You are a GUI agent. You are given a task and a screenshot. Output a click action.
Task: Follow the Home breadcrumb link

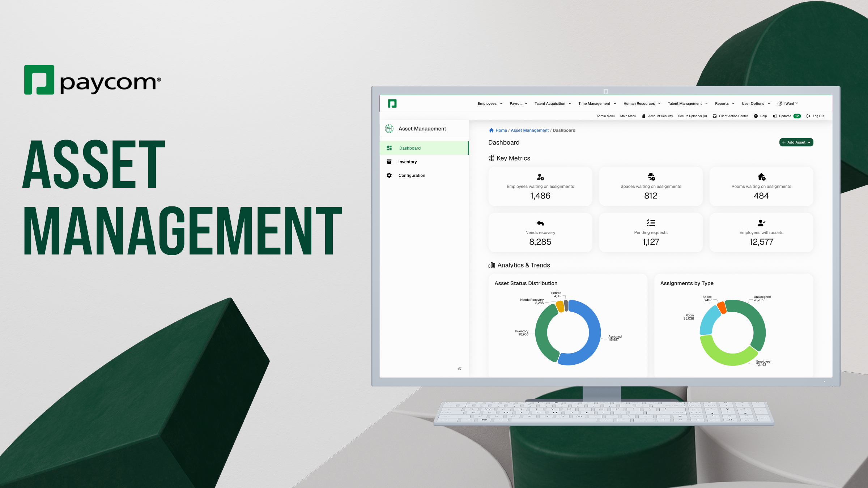[x=501, y=130]
